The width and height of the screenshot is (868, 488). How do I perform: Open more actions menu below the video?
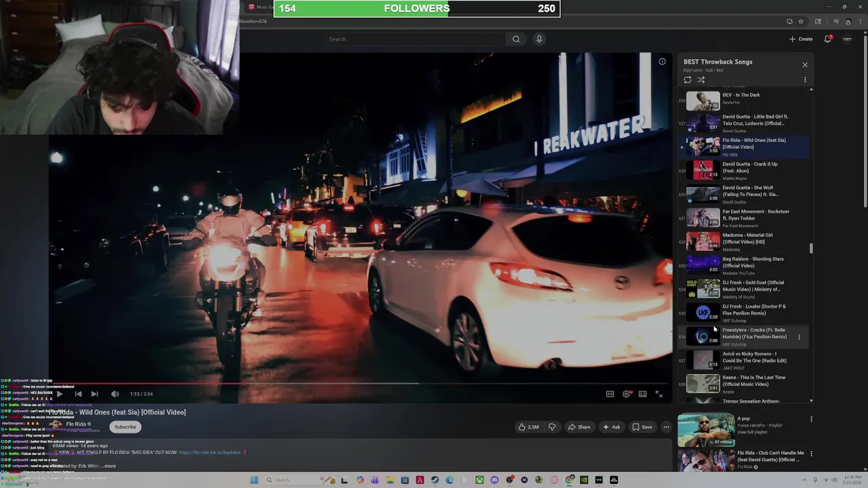(x=666, y=427)
